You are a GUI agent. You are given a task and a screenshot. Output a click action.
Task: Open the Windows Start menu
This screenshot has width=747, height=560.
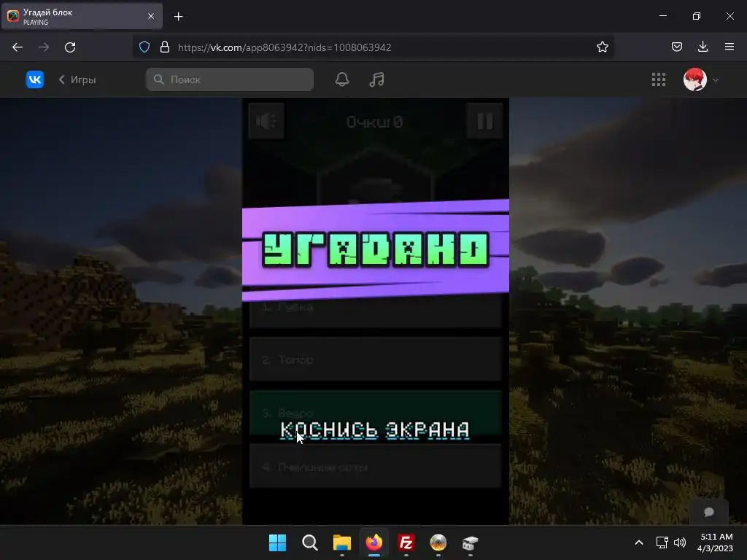[277, 542]
